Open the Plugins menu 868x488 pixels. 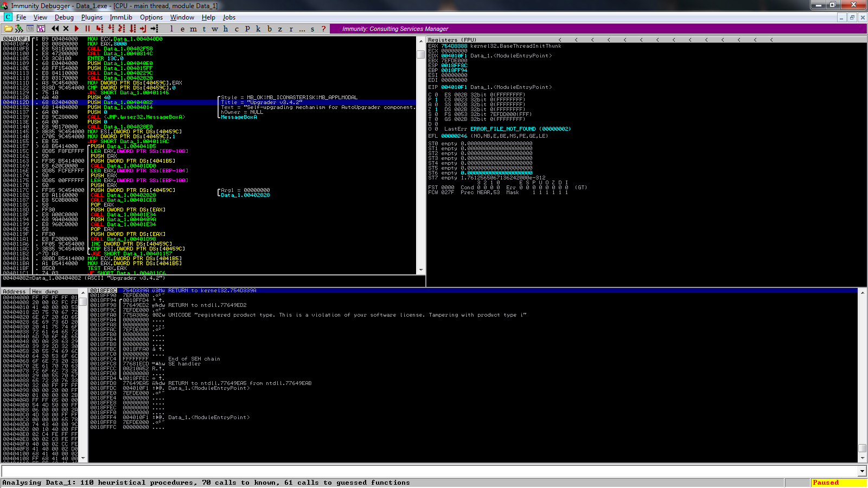pos(92,17)
